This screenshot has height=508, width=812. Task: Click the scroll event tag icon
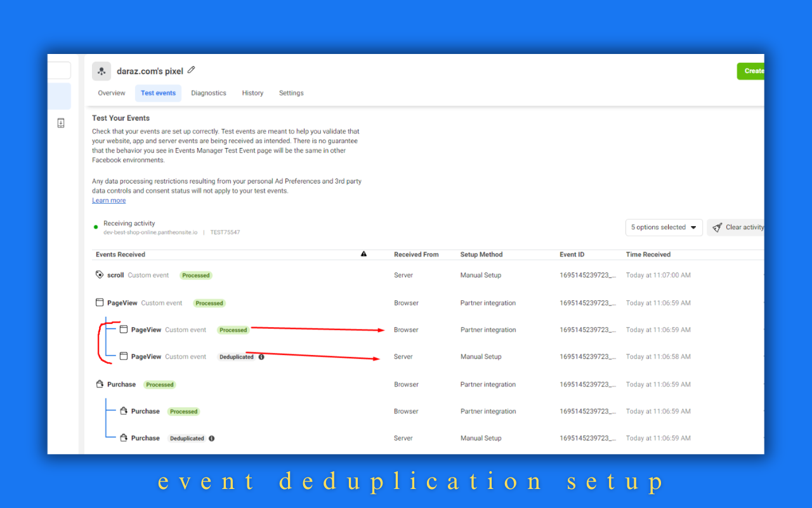(x=99, y=275)
